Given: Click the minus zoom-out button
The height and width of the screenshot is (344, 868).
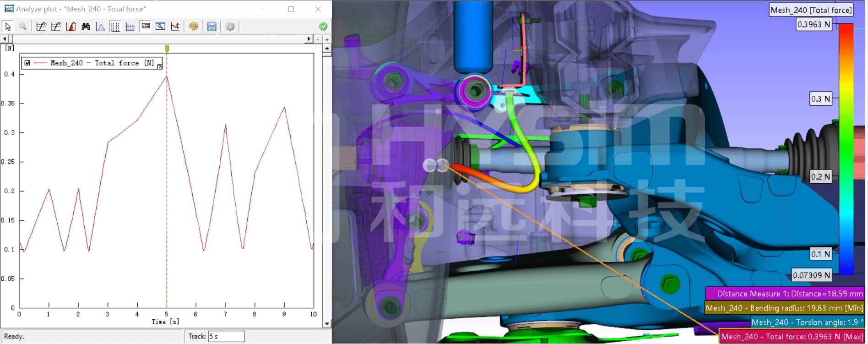Looking at the screenshot, I should point(318,39).
